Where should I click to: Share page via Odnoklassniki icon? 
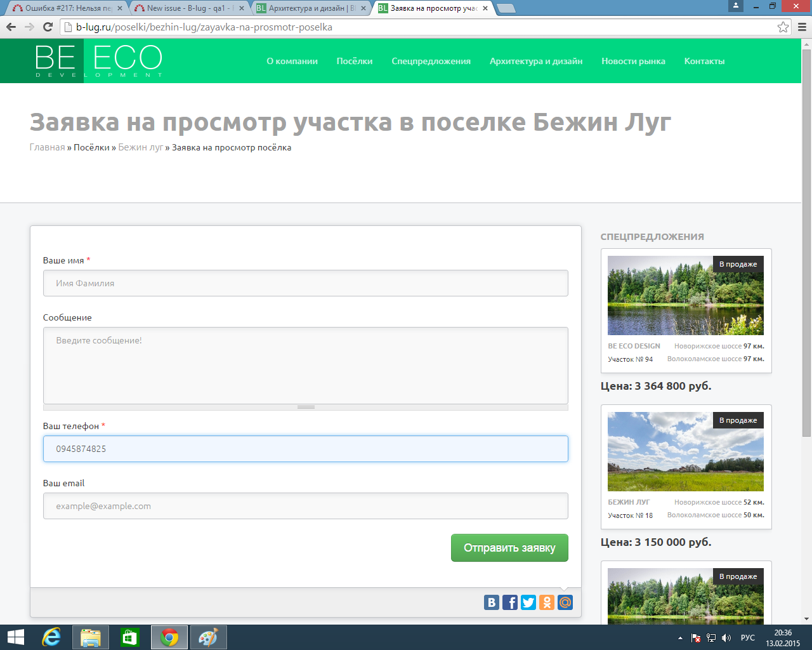546,602
